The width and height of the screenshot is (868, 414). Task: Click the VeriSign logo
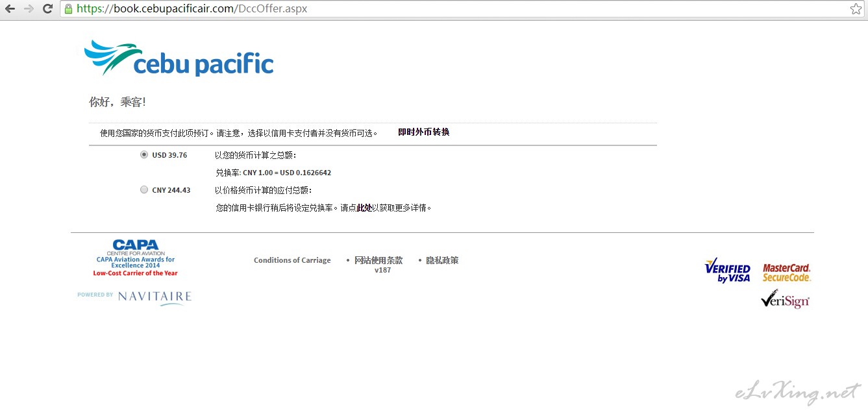coord(786,300)
